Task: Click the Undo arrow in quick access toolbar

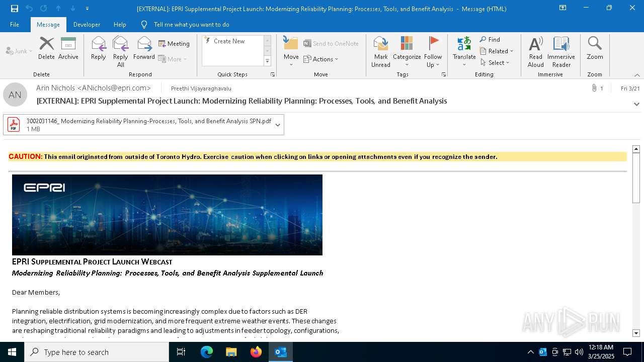Action: click(x=29, y=9)
